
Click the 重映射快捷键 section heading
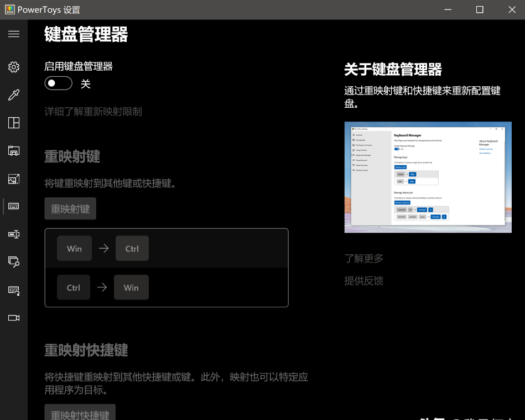point(86,350)
